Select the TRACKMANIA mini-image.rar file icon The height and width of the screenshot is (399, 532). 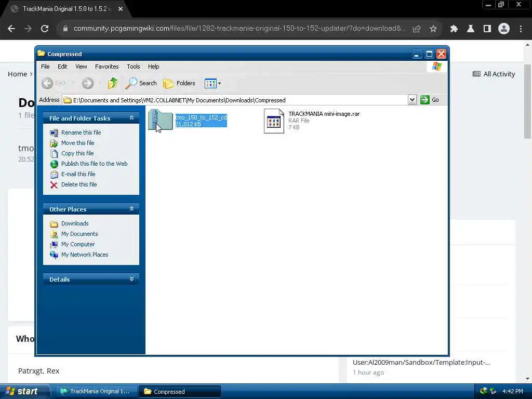[x=274, y=121]
